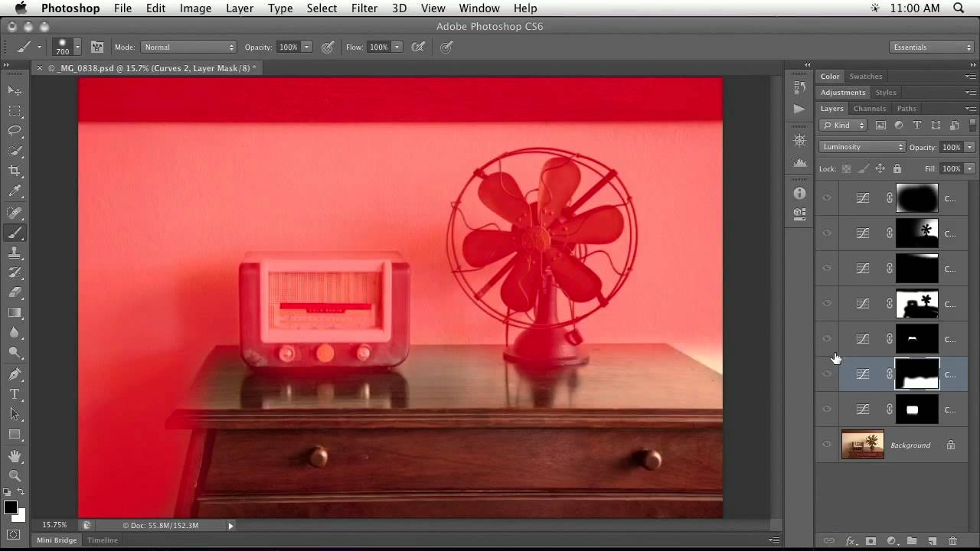This screenshot has width=980, height=551.
Task: Click the add layer style fx icon
Action: [850, 541]
